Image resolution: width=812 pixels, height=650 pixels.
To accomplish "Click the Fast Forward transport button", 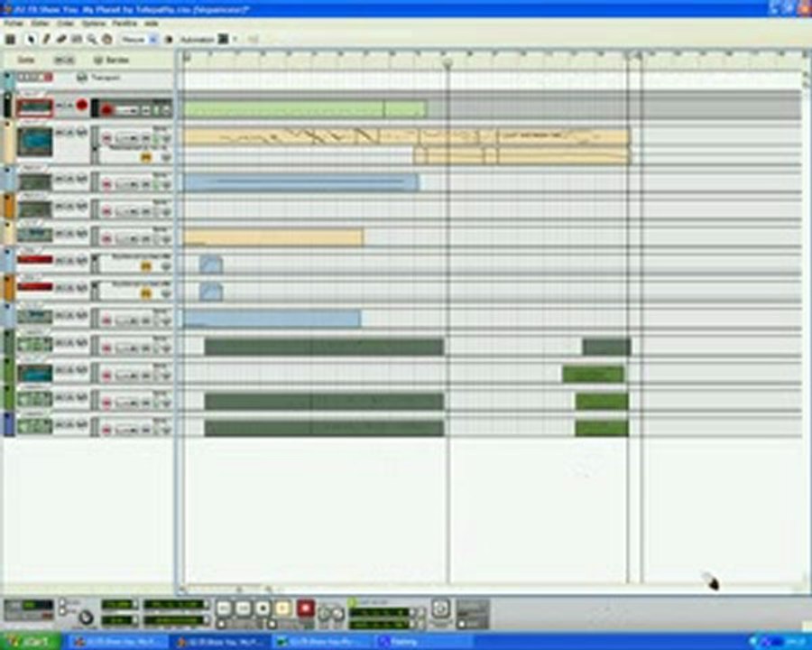I will pos(244,608).
